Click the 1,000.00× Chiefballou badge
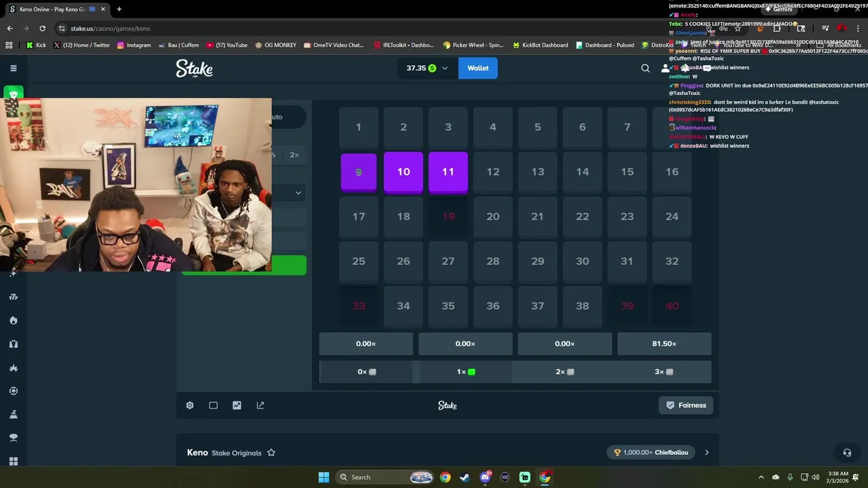868x488 pixels. click(x=651, y=453)
